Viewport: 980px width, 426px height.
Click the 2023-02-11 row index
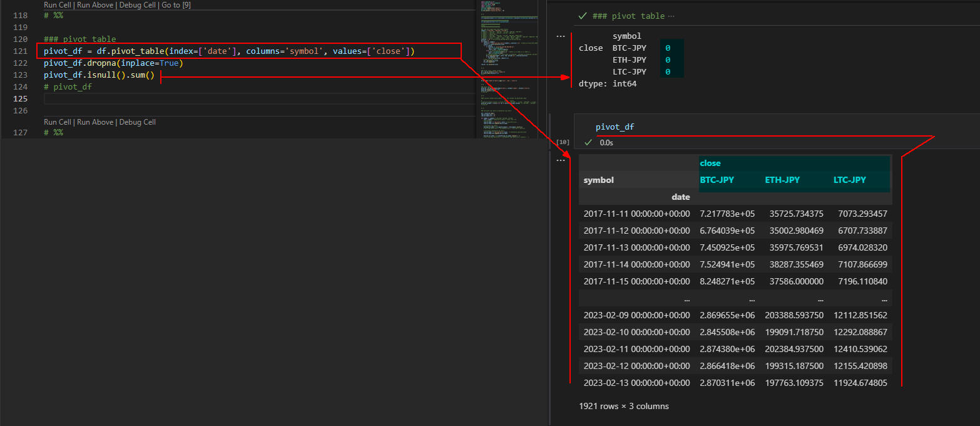click(x=637, y=349)
